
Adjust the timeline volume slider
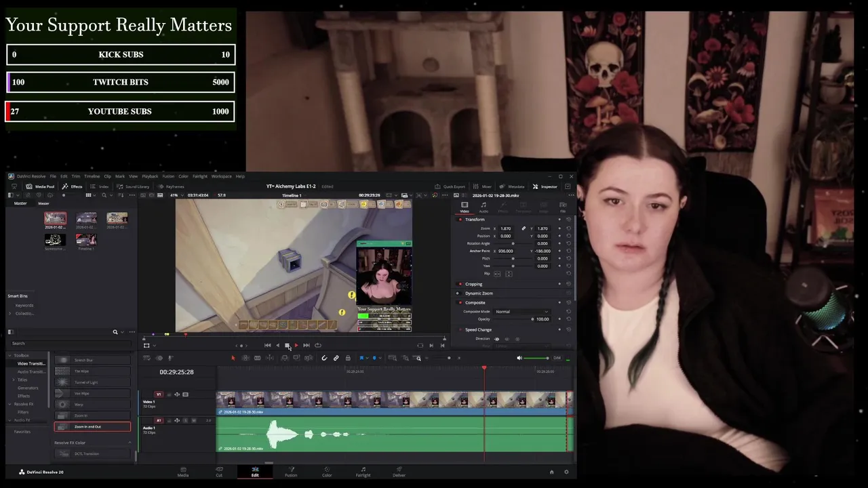536,358
